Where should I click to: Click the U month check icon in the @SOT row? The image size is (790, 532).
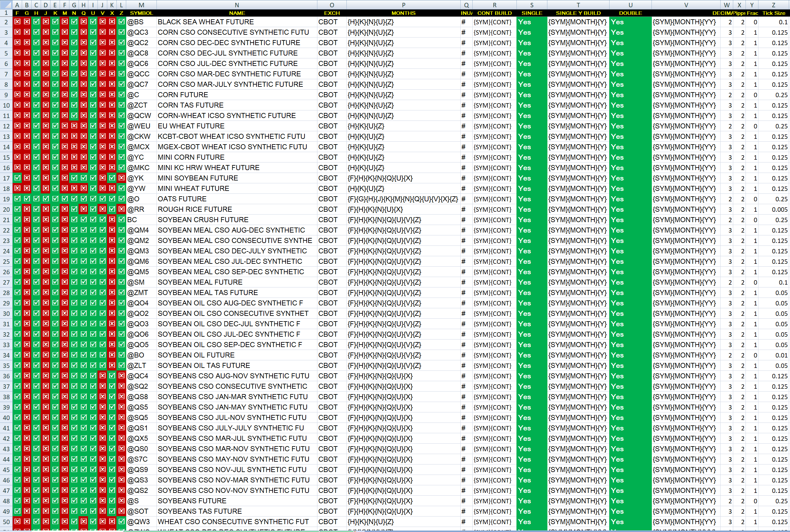coord(93,511)
